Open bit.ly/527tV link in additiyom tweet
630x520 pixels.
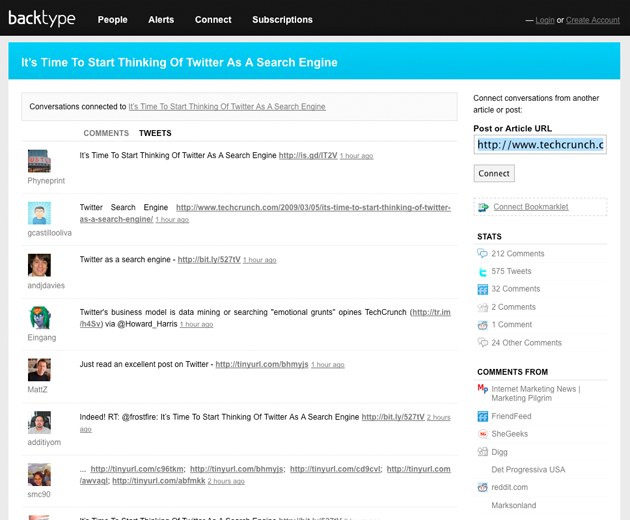pyautogui.click(x=393, y=417)
